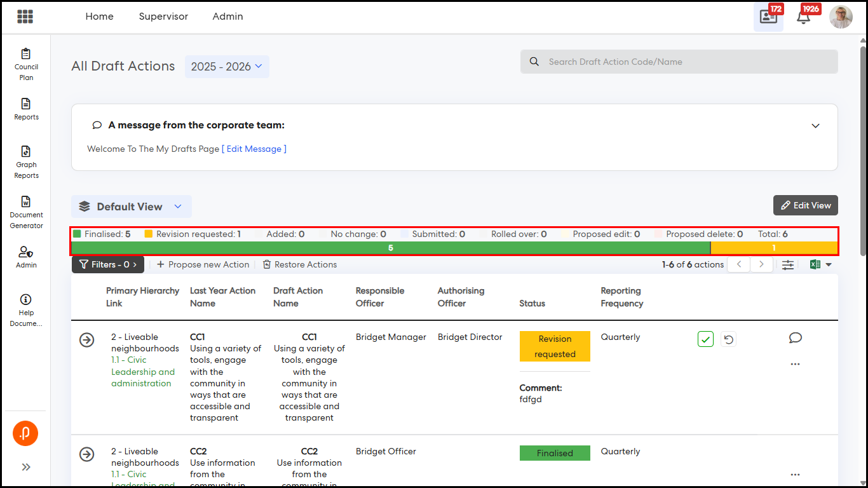Go to the Supervisor menu

click(x=163, y=17)
